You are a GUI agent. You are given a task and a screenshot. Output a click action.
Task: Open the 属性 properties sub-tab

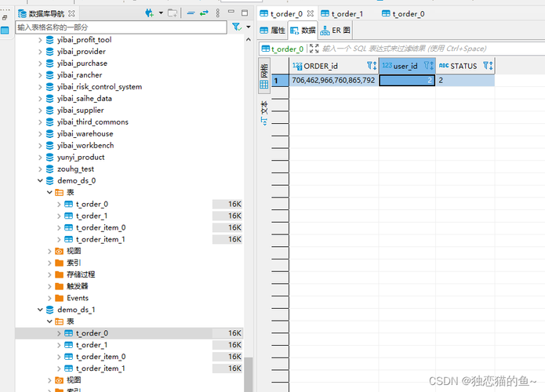click(273, 31)
